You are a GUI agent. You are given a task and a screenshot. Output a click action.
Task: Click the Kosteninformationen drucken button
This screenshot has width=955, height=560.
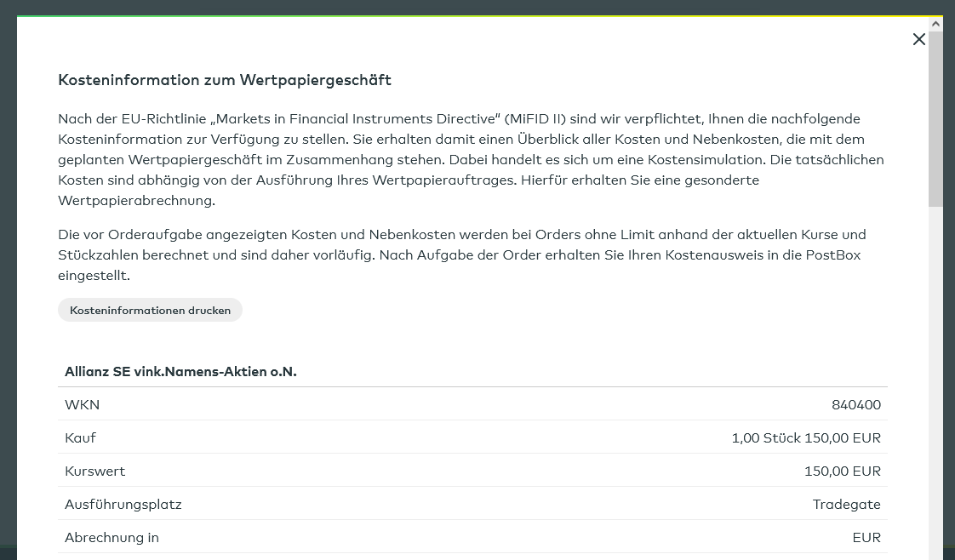150,311
